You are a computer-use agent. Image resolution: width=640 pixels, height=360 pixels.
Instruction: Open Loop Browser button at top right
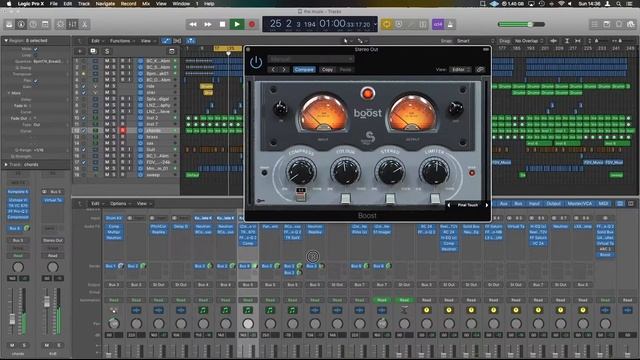(x=619, y=24)
